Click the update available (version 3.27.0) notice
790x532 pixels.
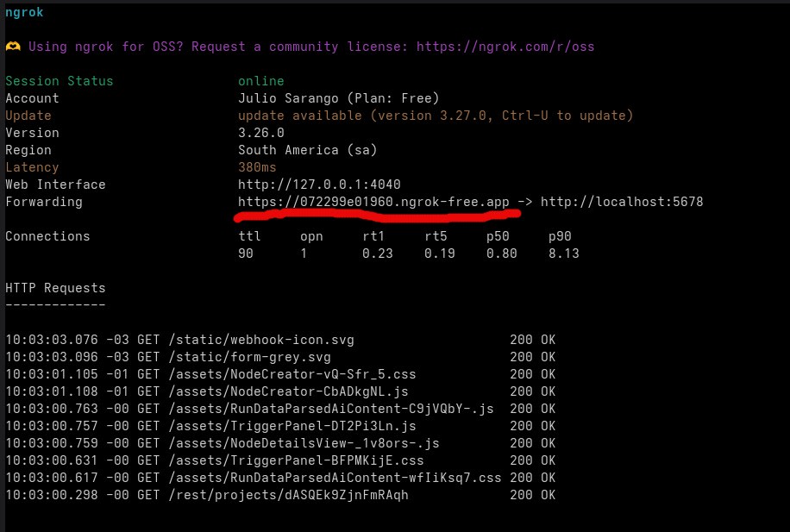click(x=436, y=116)
